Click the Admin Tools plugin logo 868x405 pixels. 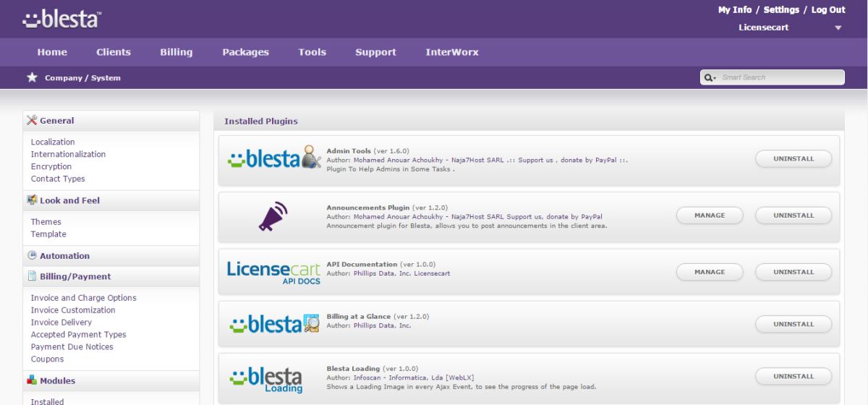coord(274,157)
